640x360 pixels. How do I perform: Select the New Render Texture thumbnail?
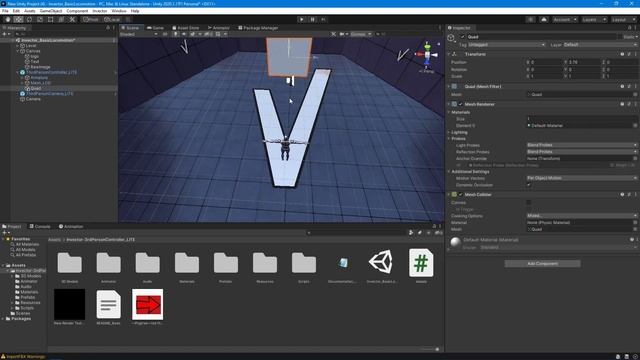click(x=69, y=304)
